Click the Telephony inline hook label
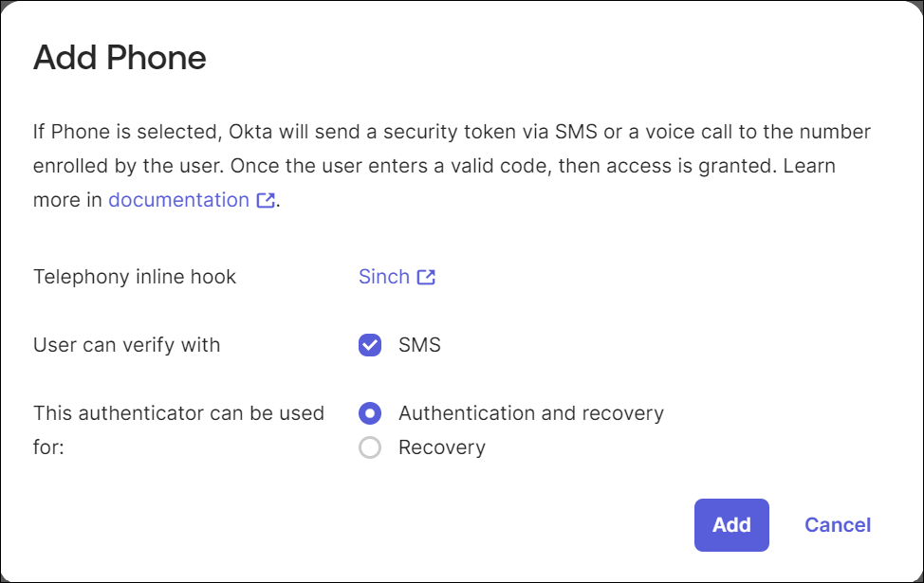This screenshot has width=924, height=583. point(134,276)
